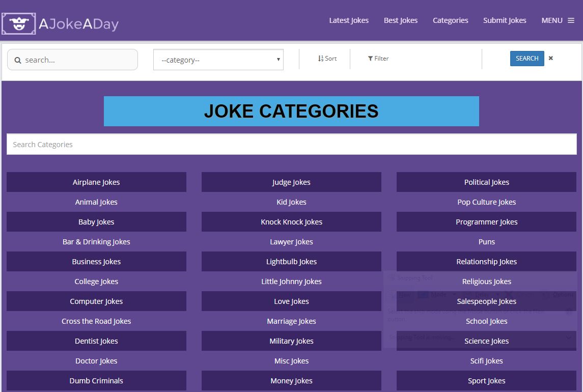Open the "Best Jokes" navigation item
The image size is (583, 392).
coord(401,20)
